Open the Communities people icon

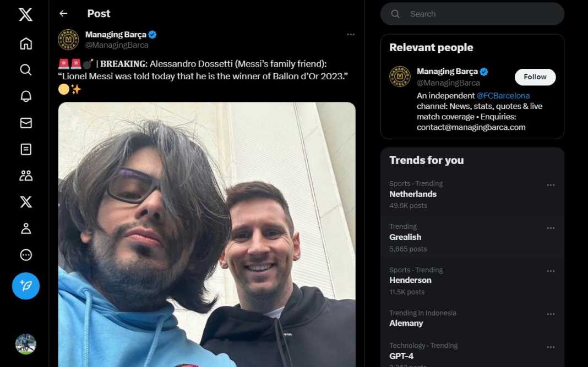pyautogui.click(x=25, y=176)
